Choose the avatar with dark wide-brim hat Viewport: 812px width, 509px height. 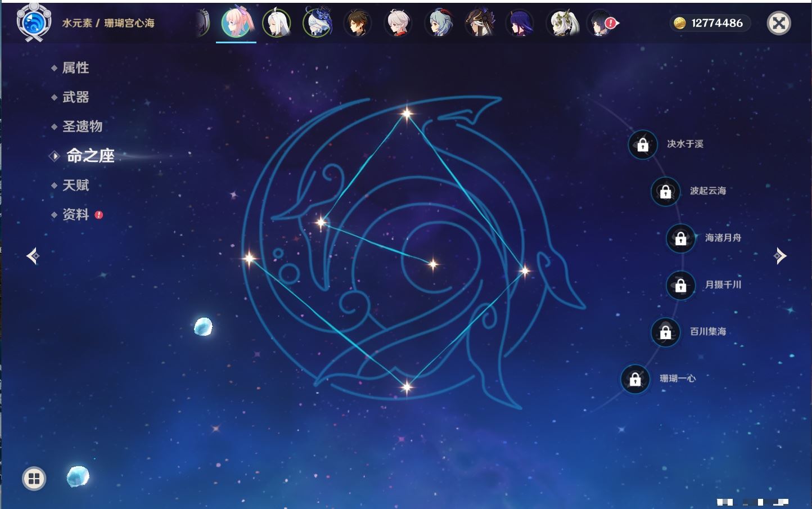(480, 23)
